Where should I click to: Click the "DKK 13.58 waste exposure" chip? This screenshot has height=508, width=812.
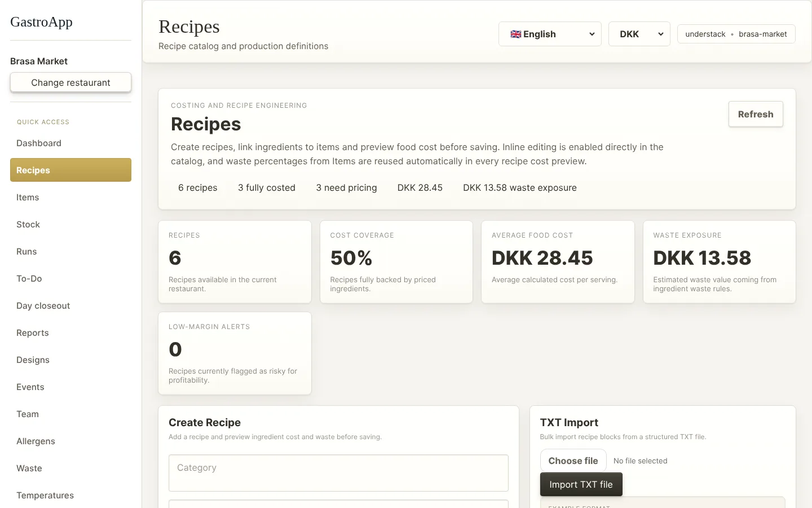click(520, 188)
